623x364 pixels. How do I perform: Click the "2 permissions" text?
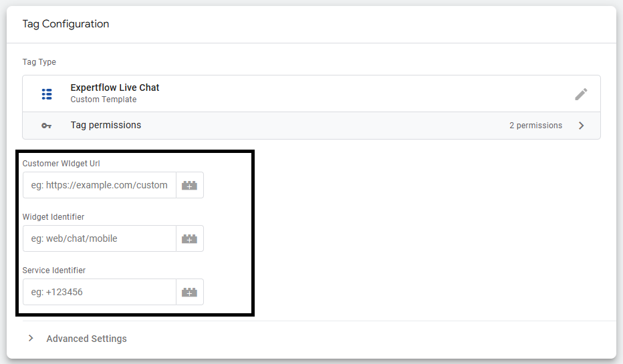[535, 126]
